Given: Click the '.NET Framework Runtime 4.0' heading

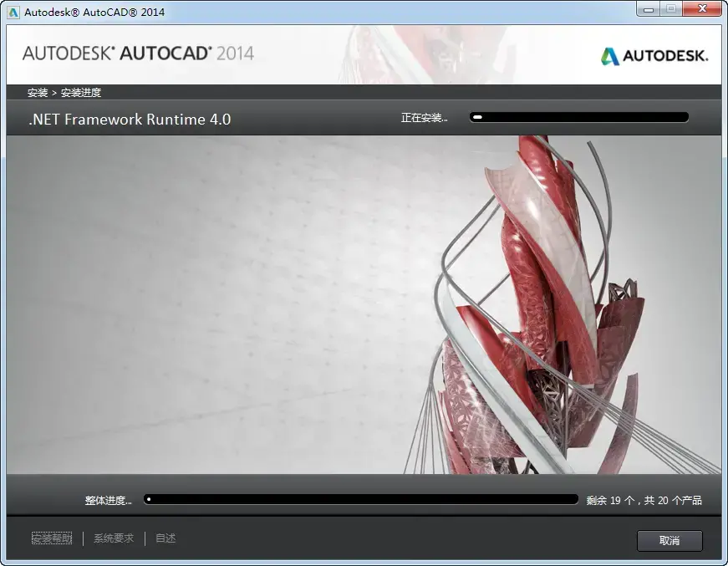Looking at the screenshot, I should tap(130, 120).
